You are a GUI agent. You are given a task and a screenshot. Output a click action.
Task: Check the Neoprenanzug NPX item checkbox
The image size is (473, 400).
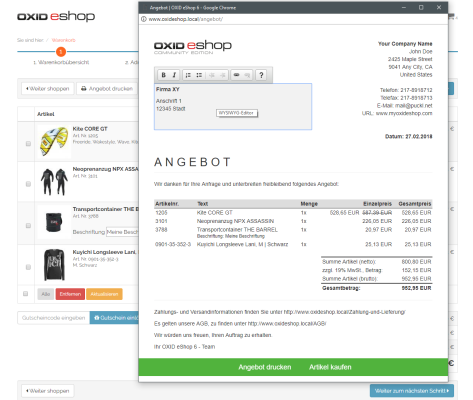[x=28, y=184]
